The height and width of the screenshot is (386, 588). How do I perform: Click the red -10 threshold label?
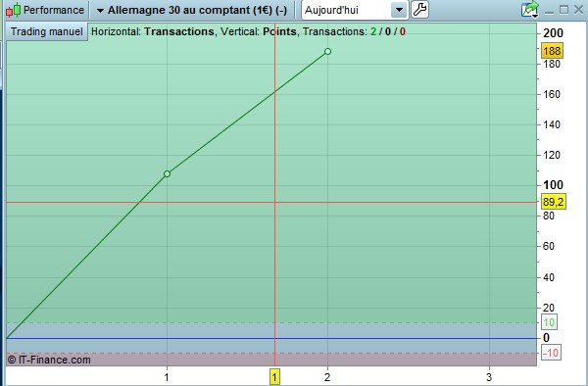551,353
